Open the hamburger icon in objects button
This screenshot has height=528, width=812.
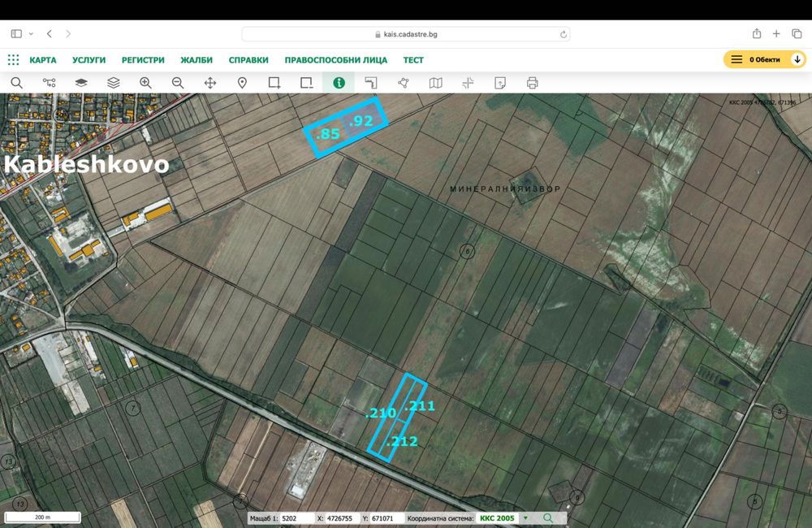[x=736, y=59]
